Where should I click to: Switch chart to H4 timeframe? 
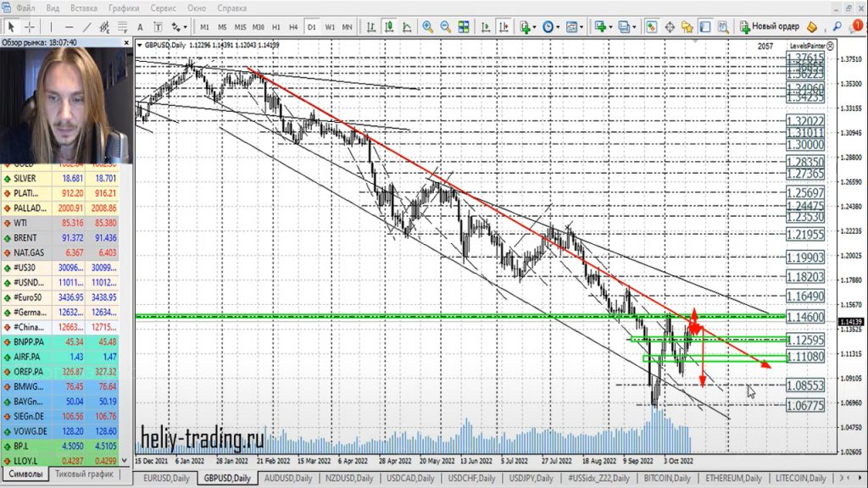click(x=293, y=26)
